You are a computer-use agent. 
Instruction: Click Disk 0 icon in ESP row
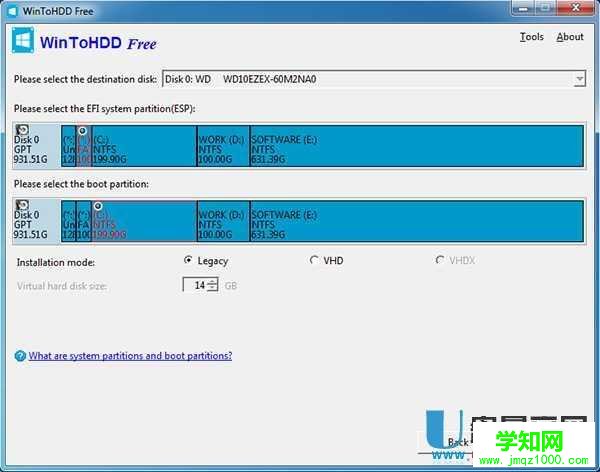(22, 130)
